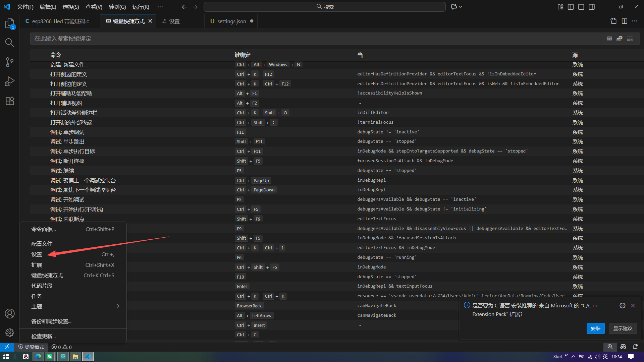Click the 安装 button in notification
644x362 pixels.
tap(595, 328)
